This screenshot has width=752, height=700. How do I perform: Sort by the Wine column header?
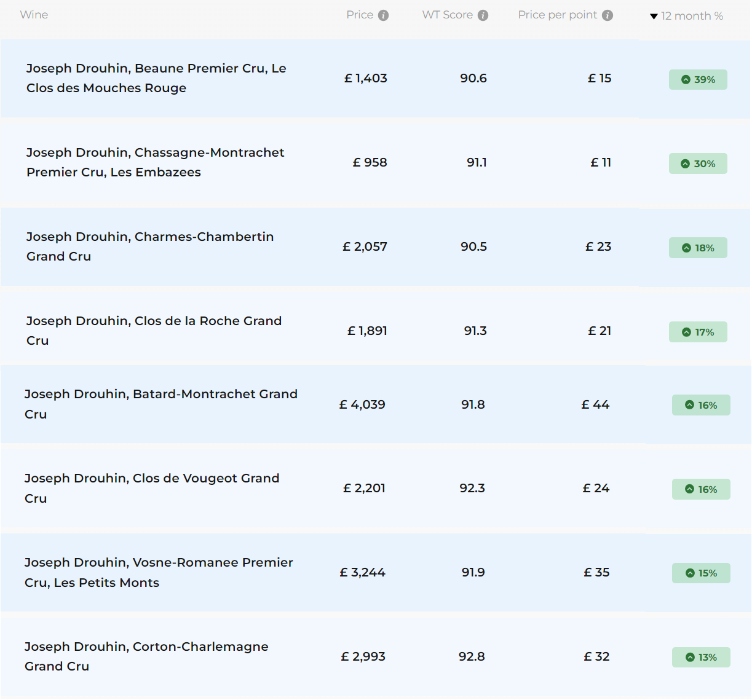34,15
